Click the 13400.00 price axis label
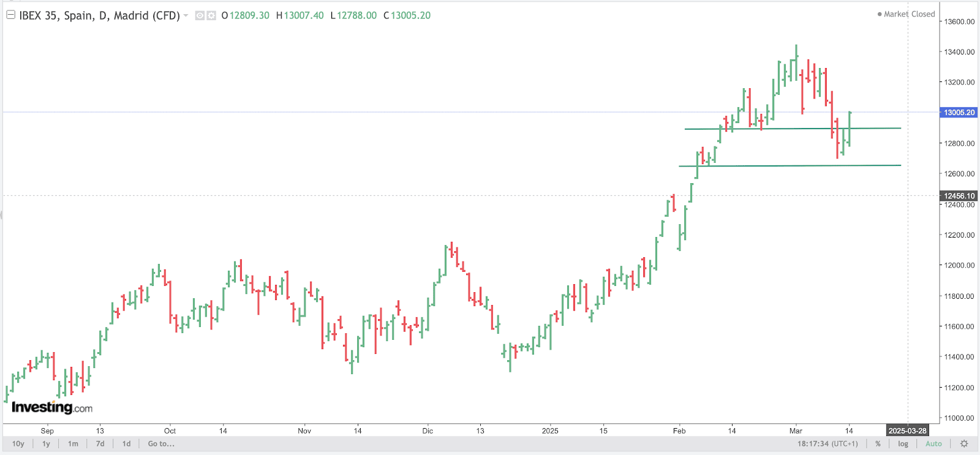Viewport: 980px width, 455px height. [x=959, y=52]
